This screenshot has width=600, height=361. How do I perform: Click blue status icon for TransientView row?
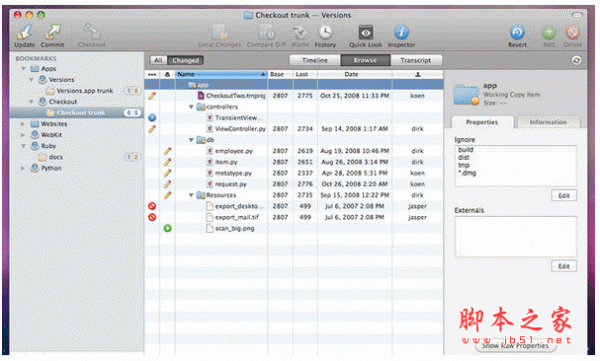pos(152,118)
